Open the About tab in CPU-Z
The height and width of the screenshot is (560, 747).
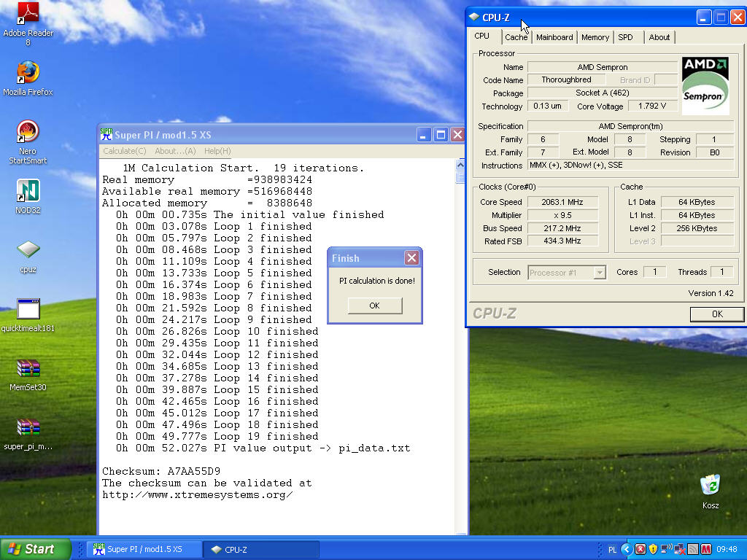(659, 37)
